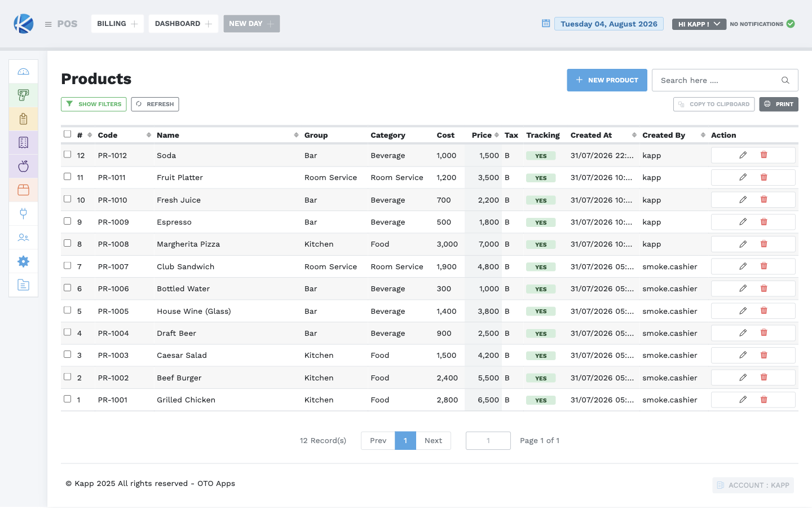Open the BILLING tab
Image resolution: width=812 pixels, height=508 pixels.
tap(117, 24)
